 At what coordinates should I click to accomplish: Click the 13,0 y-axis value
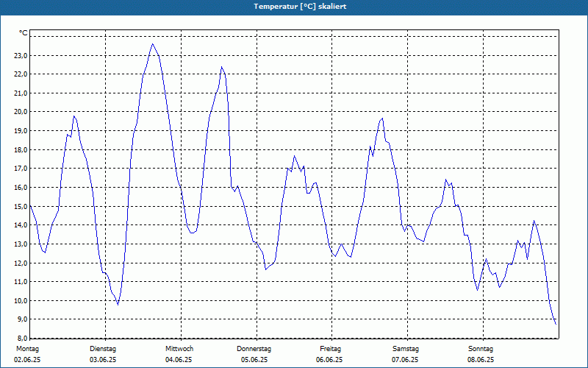coord(21,244)
